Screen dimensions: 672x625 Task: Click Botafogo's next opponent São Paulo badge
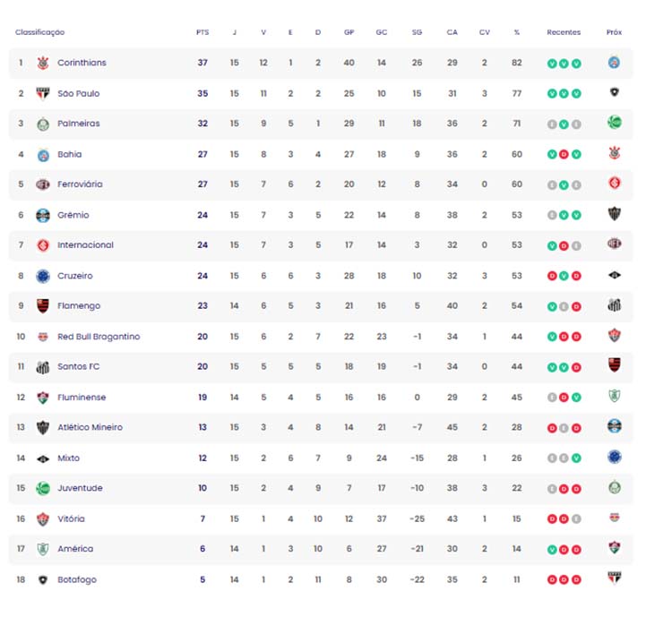614,578
